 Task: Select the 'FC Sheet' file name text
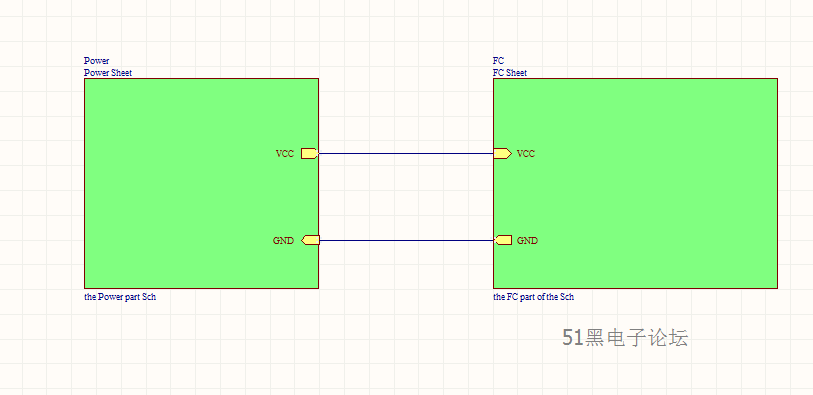click(510, 73)
